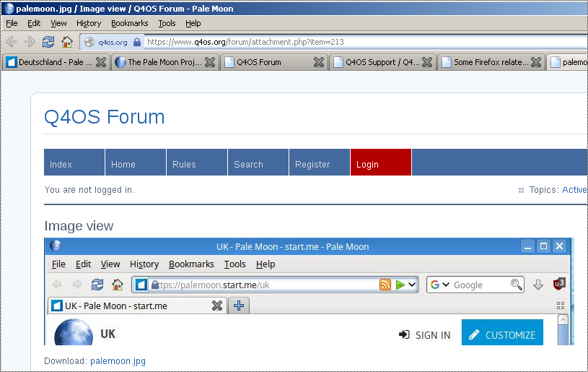Click the padlock security icon in address bar
The image size is (588, 372).
[x=137, y=42]
